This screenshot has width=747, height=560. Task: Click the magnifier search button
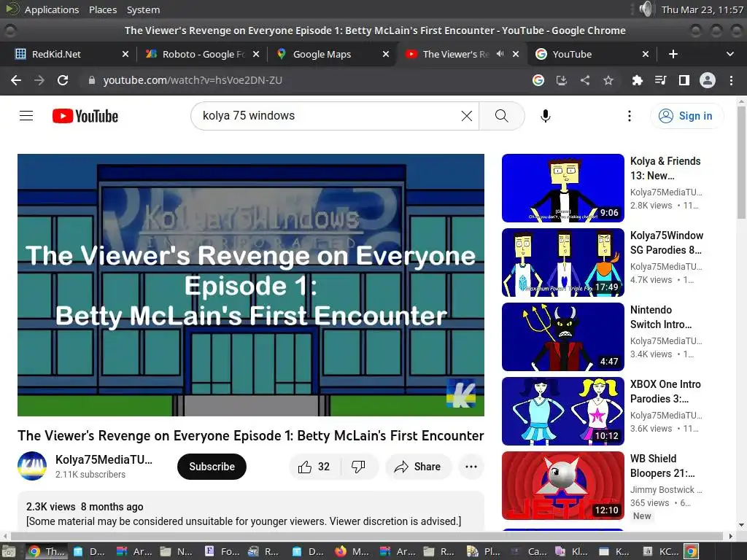(x=501, y=116)
